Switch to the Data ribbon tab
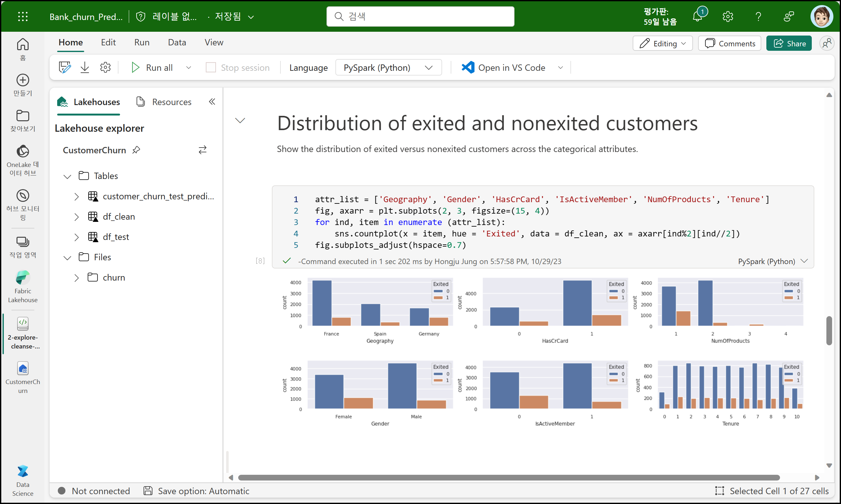The image size is (841, 504). point(177,42)
